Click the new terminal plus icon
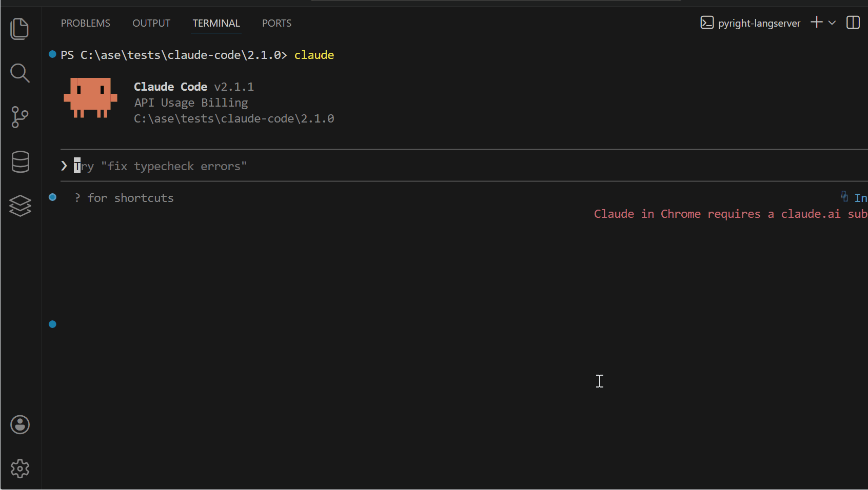The width and height of the screenshot is (868, 490). (817, 23)
